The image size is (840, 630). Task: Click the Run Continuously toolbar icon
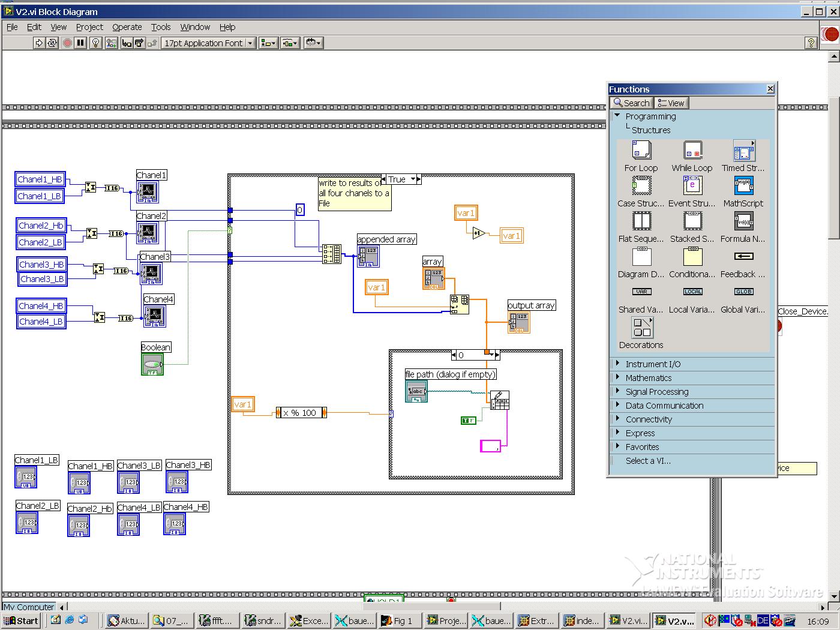(52, 43)
